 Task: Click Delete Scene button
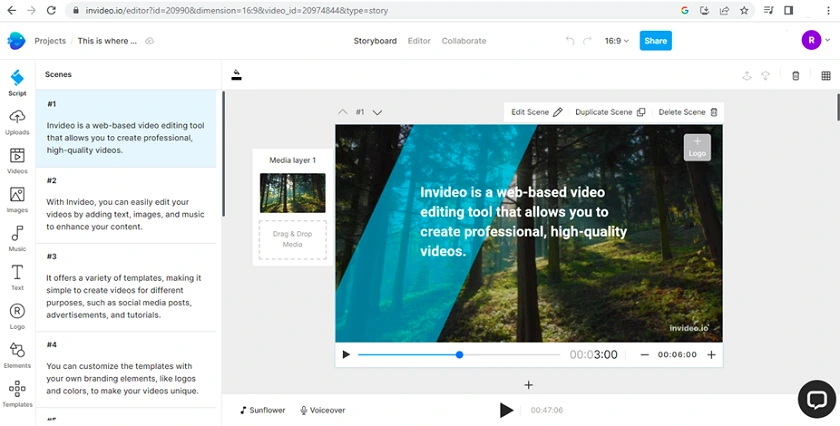coord(688,112)
